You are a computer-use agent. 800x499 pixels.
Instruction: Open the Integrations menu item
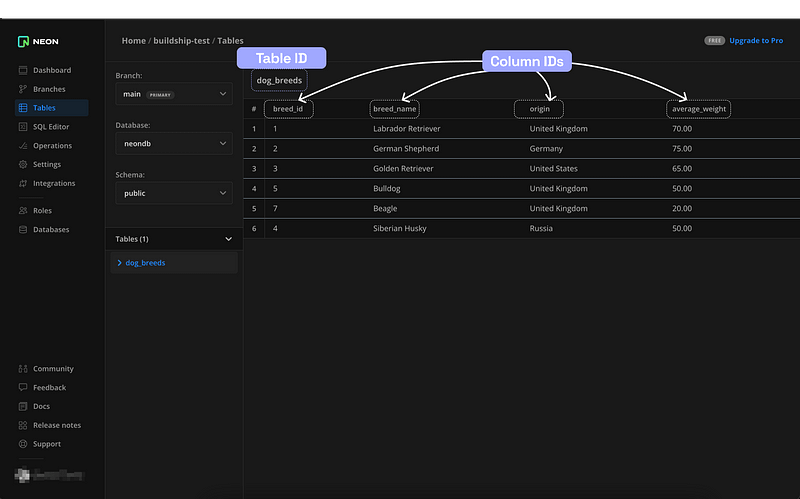tap(54, 183)
